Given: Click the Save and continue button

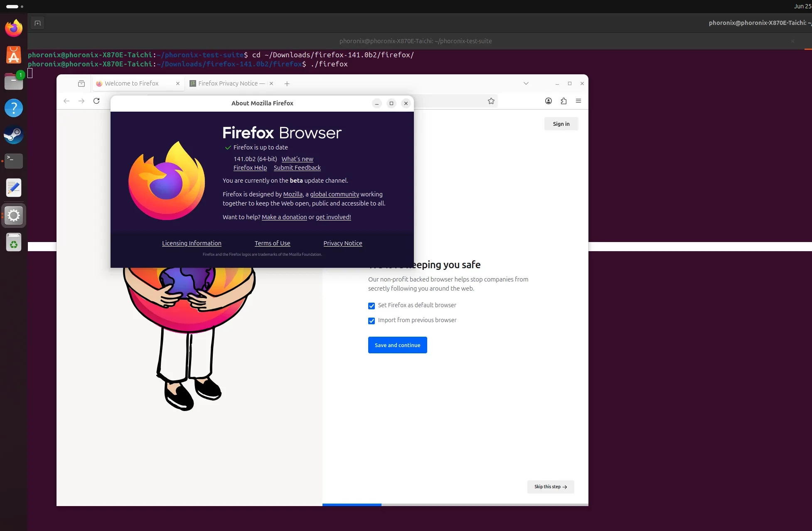Looking at the screenshot, I should [x=397, y=345].
